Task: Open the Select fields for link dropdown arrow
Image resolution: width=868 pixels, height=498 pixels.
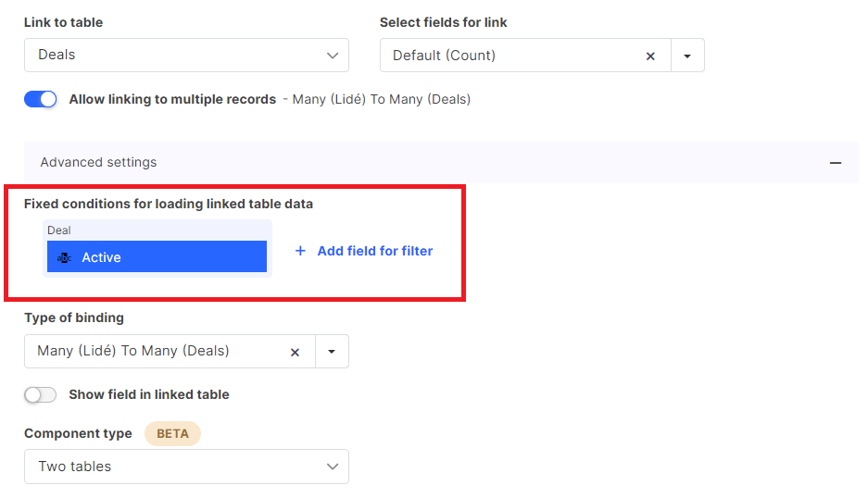Action: pyautogui.click(x=687, y=56)
